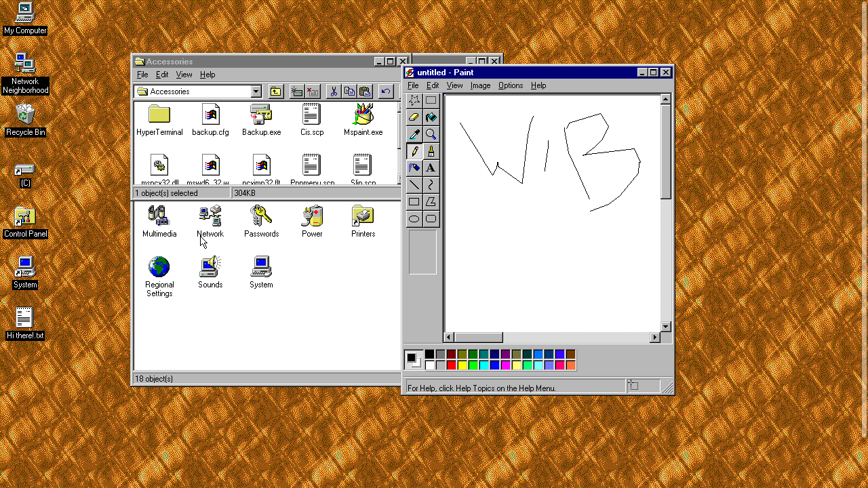Select the Sounds icon

pos(210,272)
